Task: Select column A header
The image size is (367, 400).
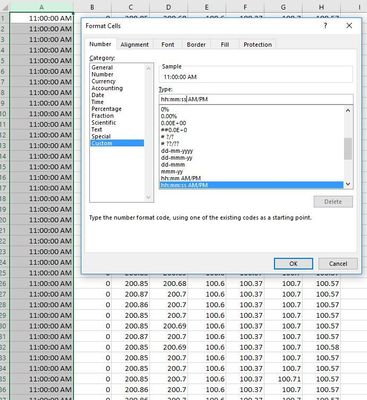Action: pos(41,7)
